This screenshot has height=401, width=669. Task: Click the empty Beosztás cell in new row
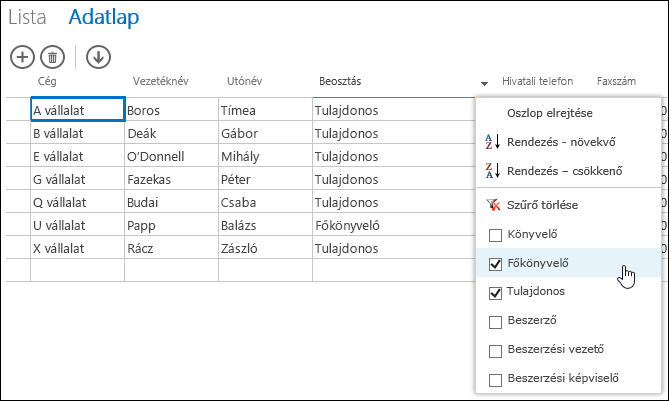click(x=394, y=270)
